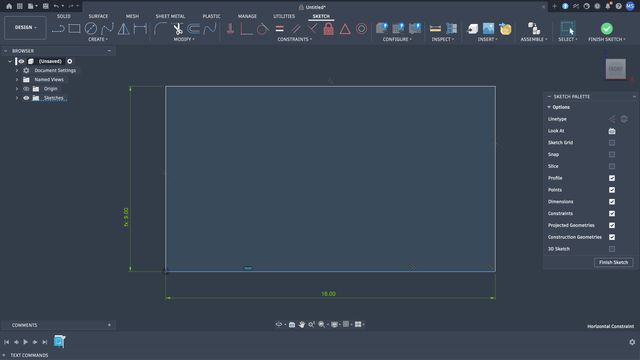640x360 pixels.
Task: Enable the Slice checkbox
Action: coord(612,167)
